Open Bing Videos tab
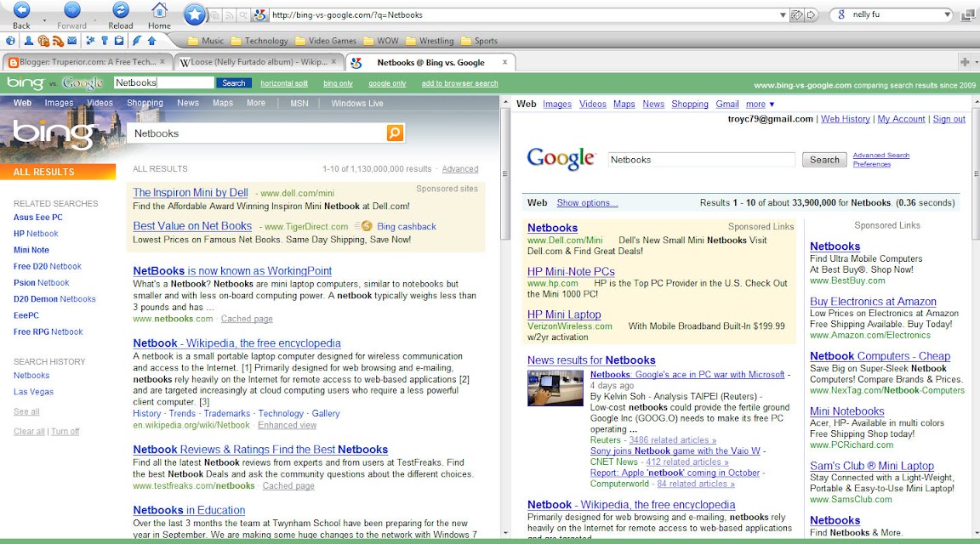 [x=100, y=103]
